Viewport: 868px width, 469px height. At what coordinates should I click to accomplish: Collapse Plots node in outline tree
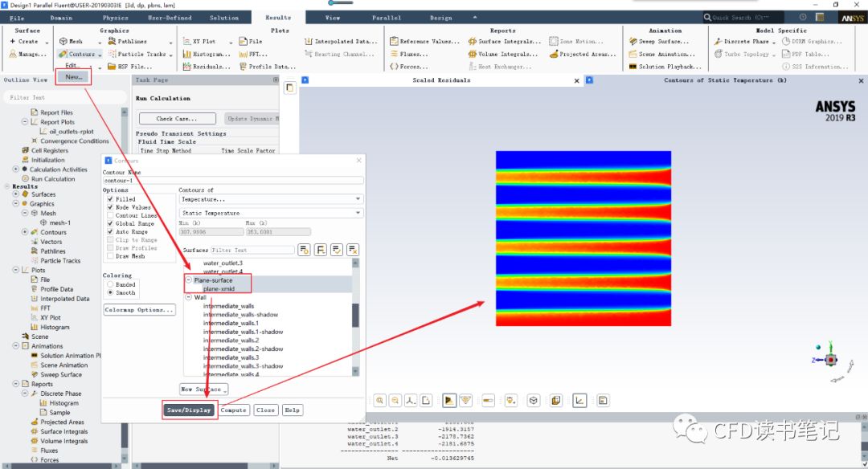coord(15,270)
